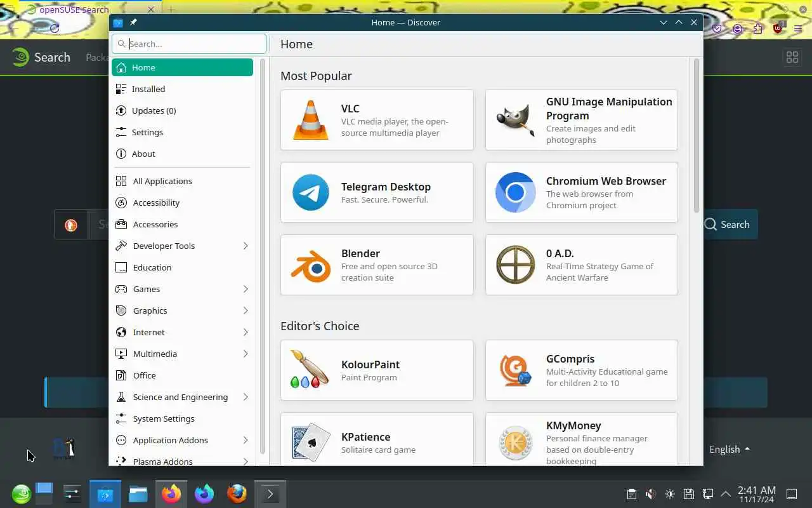Click the main content vertical scrollbar
This screenshot has width=812, height=508.
696,136
